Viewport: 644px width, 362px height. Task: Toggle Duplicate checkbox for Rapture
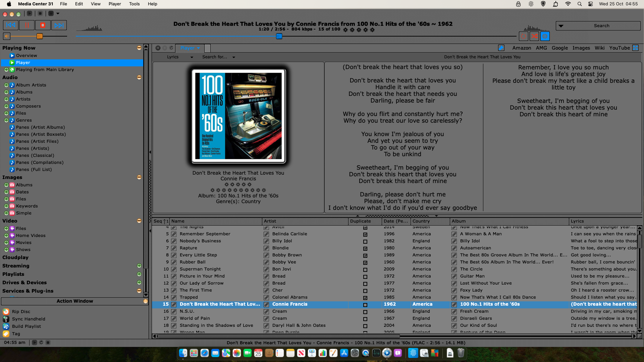pos(365,249)
